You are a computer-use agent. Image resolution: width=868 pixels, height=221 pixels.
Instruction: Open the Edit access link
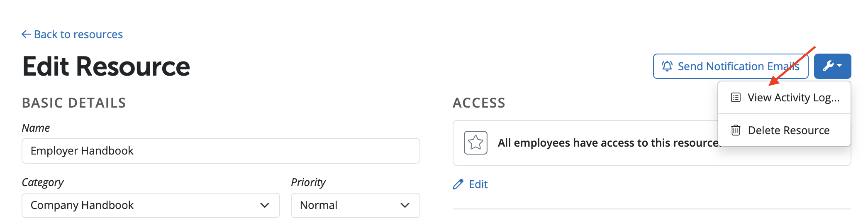pyautogui.click(x=478, y=184)
